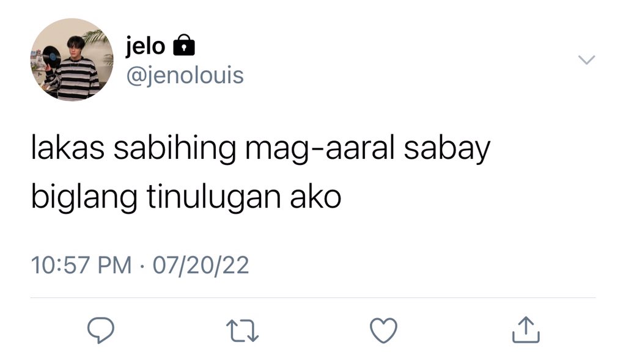The image size is (626, 364).
Task: Click the word ako ending the tweet
Action: (x=315, y=196)
